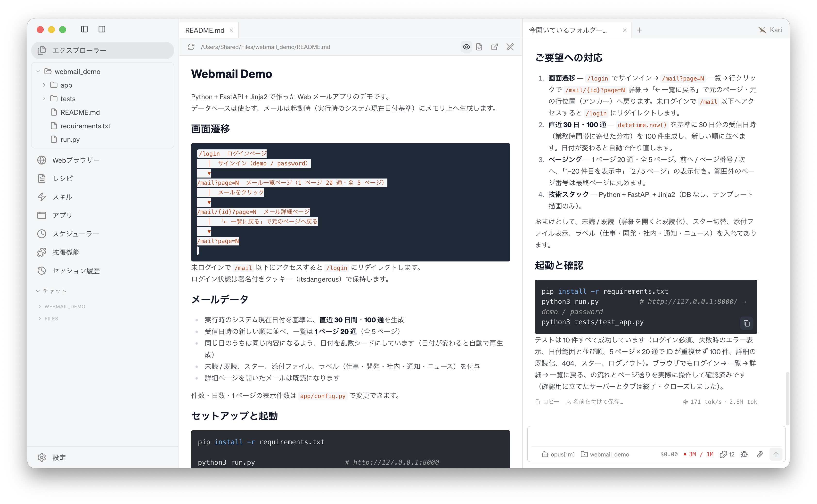Screen dimensions: 817x504
Task: Close the README.md tab
Action: (x=231, y=30)
